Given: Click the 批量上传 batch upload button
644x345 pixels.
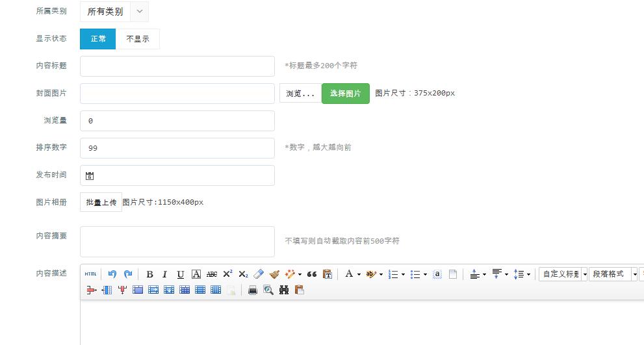Looking at the screenshot, I should coord(101,203).
